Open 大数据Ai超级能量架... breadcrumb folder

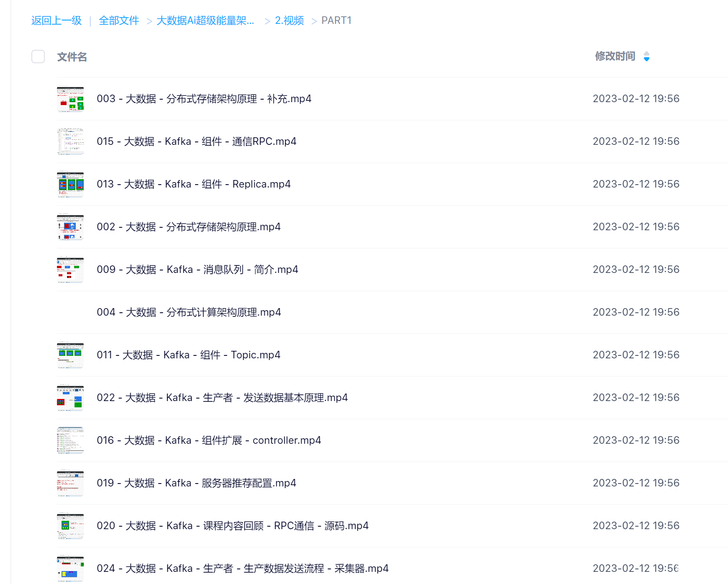205,21
